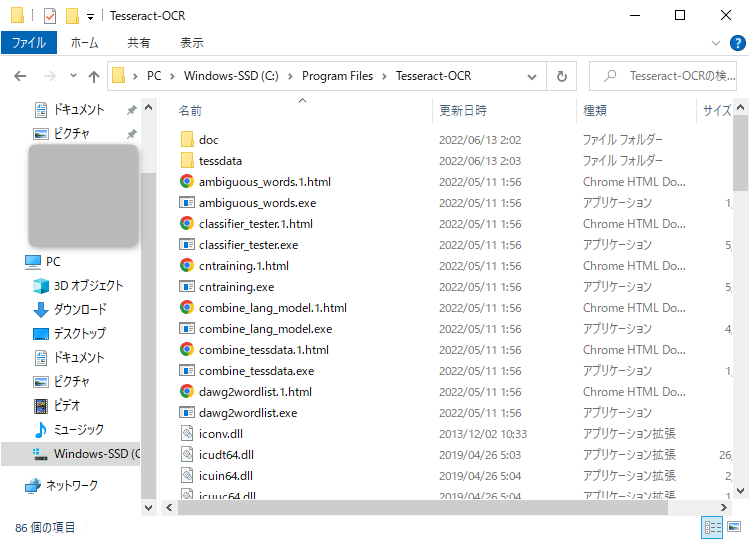The image size is (750, 540).
Task: Click the 2013/12/02 10:33 date cell
Action: (483, 434)
